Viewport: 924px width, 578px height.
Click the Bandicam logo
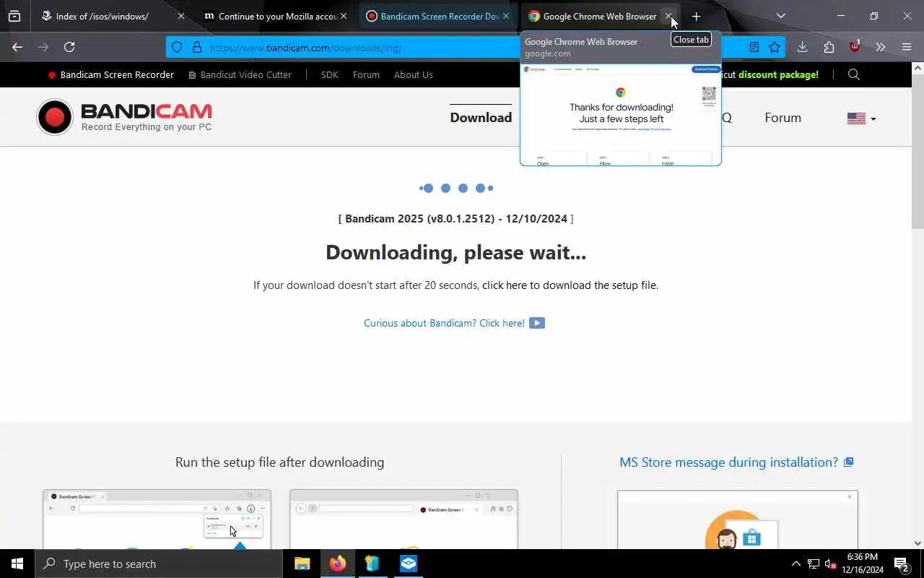coord(124,117)
